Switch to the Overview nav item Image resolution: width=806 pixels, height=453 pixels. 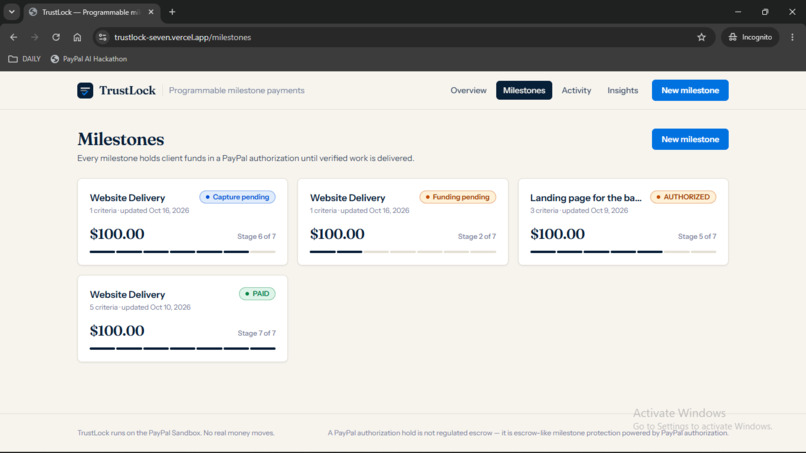pyautogui.click(x=468, y=90)
